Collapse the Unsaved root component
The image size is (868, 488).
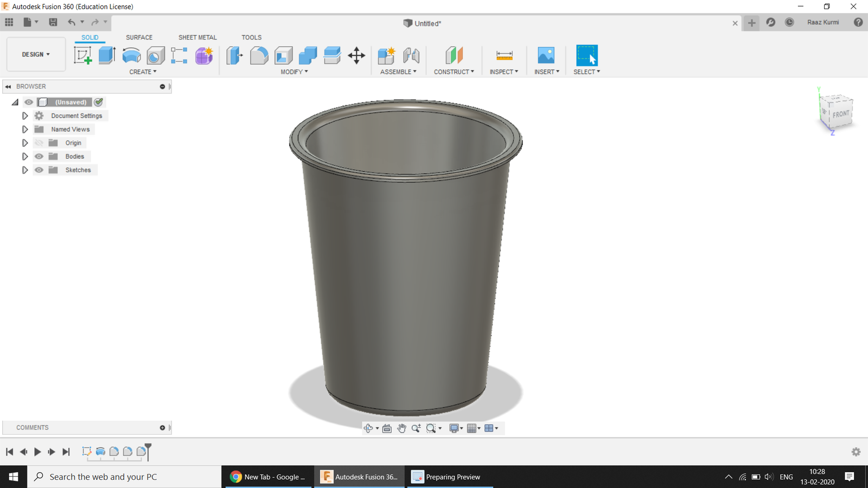15,102
